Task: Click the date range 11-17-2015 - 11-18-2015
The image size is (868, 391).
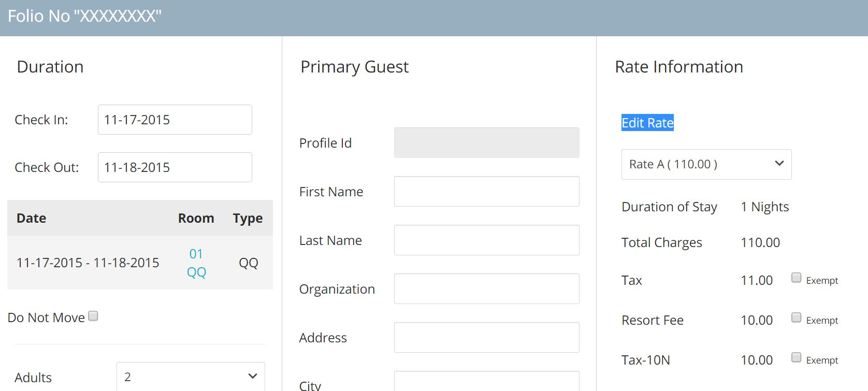Action: [x=88, y=263]
